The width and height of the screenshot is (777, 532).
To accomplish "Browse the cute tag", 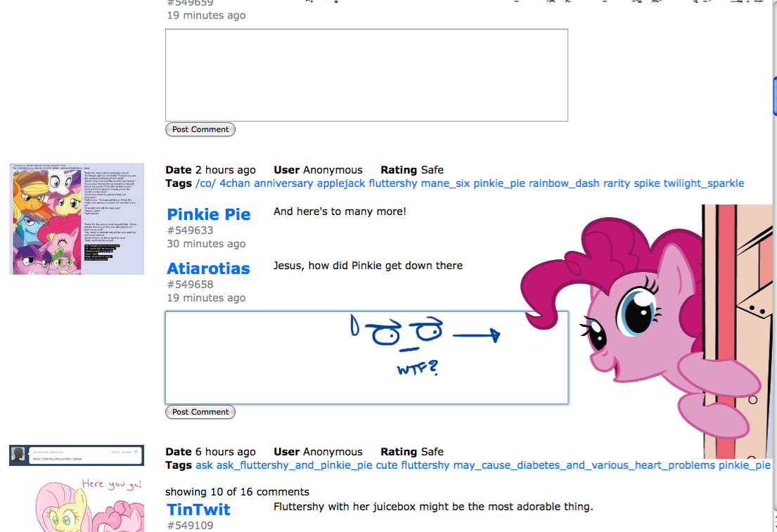I will point(387,466).
